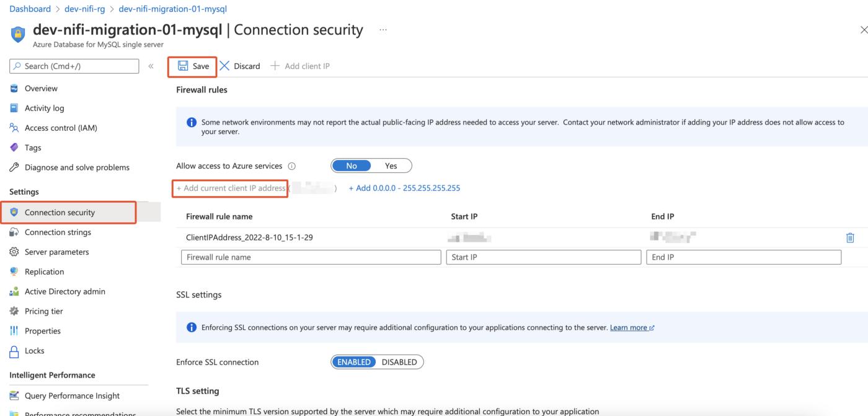868x416 pixels.
Task: Click the Firewall rule name input field
Action: pos(311,257)
